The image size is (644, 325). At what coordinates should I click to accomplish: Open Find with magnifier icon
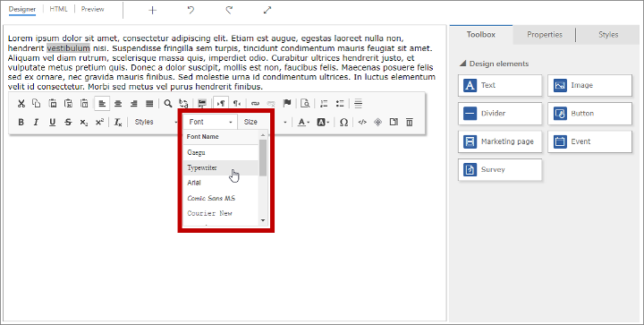168,104
